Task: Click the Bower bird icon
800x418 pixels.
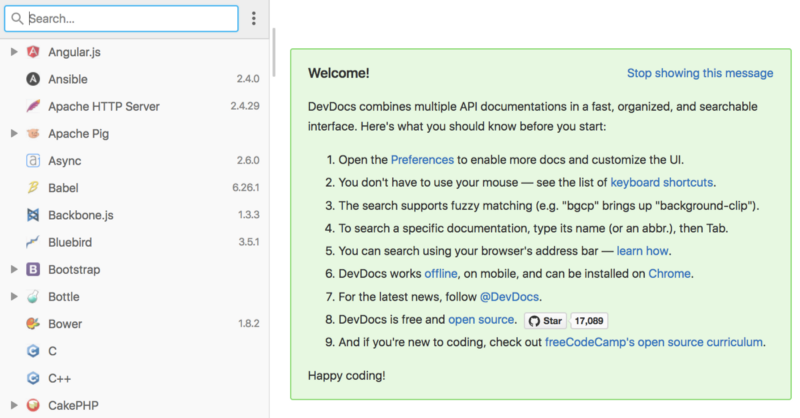Action: click(x=33, y=324)
